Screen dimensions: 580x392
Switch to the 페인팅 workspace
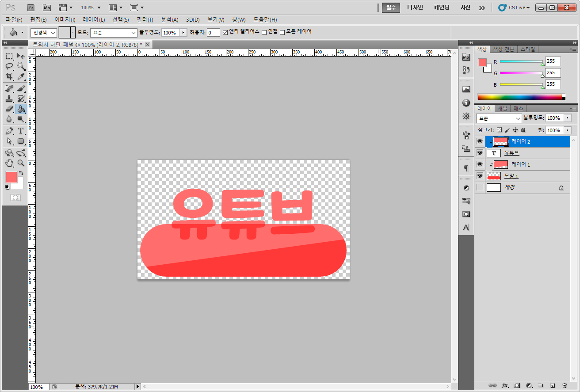[x=442, y=8]
